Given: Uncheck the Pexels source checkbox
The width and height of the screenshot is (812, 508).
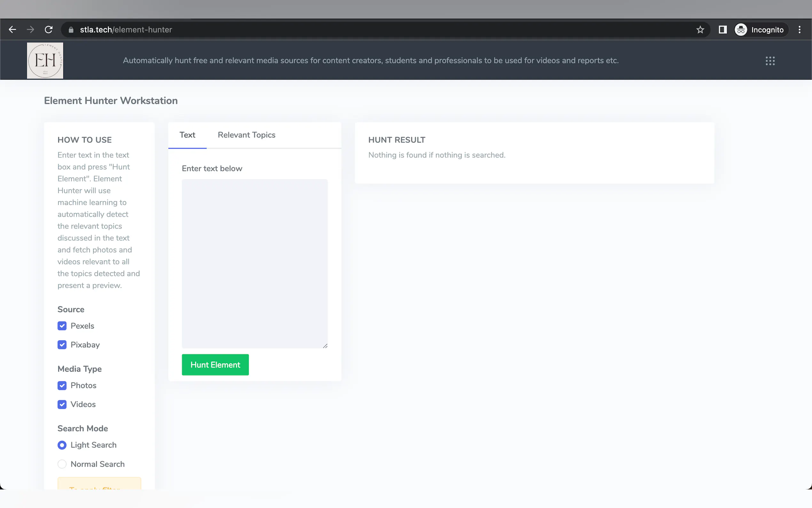Looking at the screenshot, I should [x=62, y=326].
